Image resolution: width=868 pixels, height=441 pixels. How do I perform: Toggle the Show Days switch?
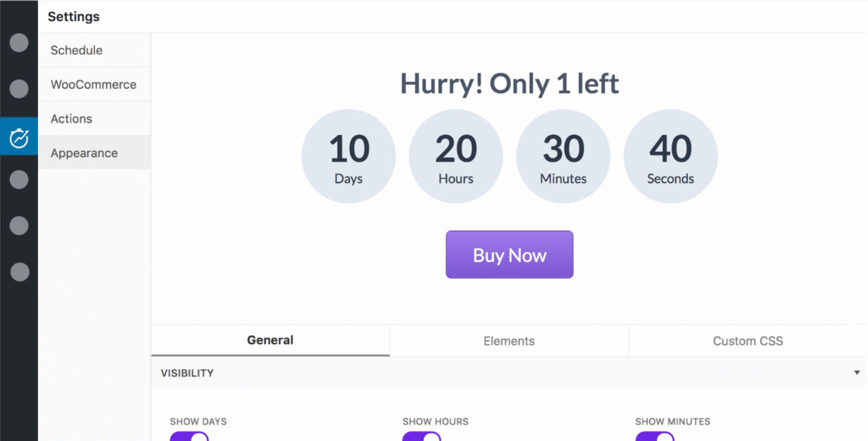[x=189, y=437]
